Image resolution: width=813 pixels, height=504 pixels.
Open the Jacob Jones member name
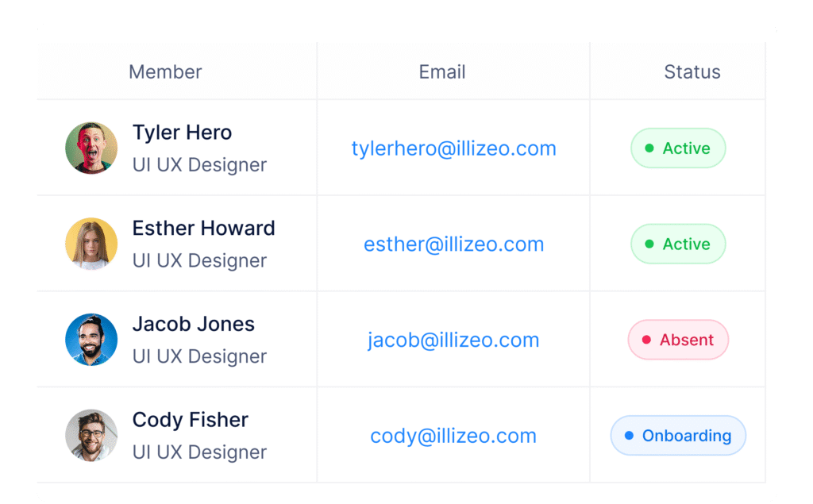(x=193, y=324)
